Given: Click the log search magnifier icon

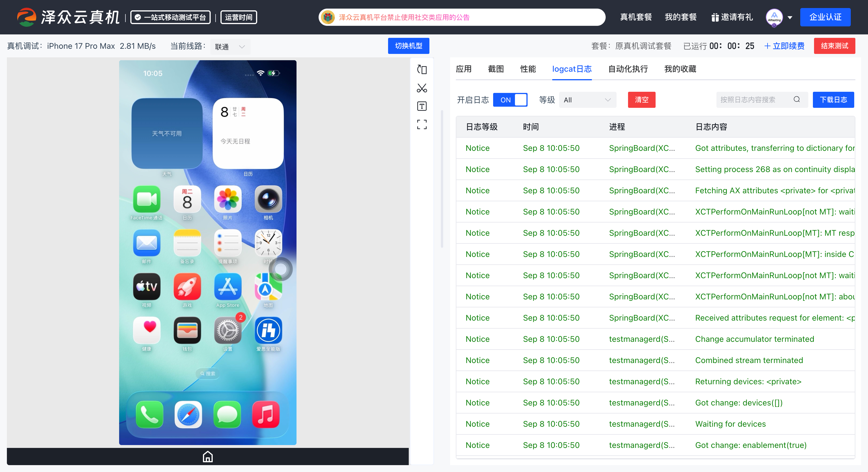Looking at the screenshot, I should [797, 99].
